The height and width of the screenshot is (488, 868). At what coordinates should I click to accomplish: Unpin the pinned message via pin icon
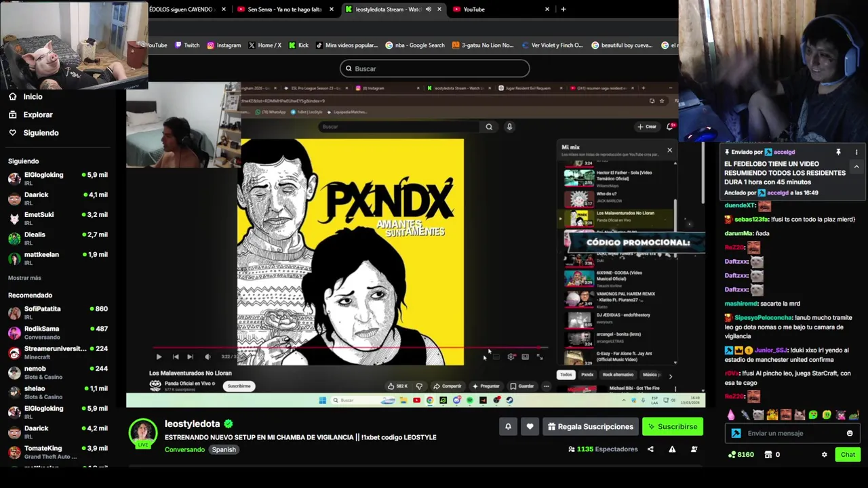coord(838,152)
